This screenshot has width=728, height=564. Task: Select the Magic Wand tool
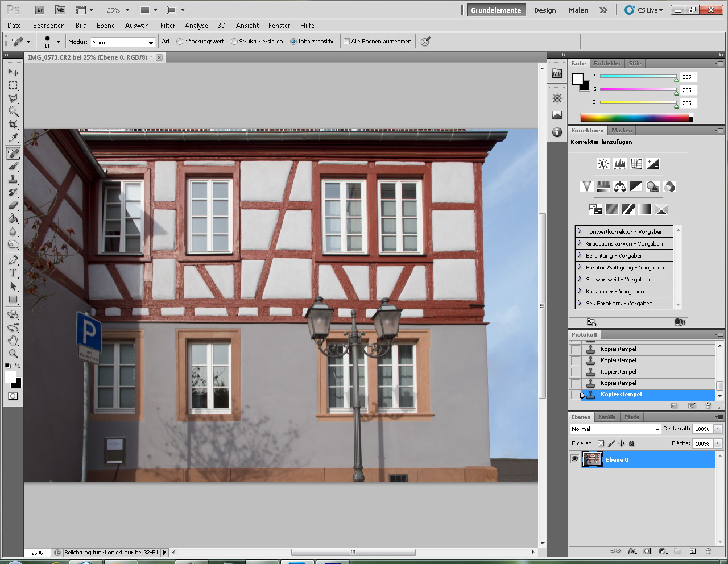13,111
